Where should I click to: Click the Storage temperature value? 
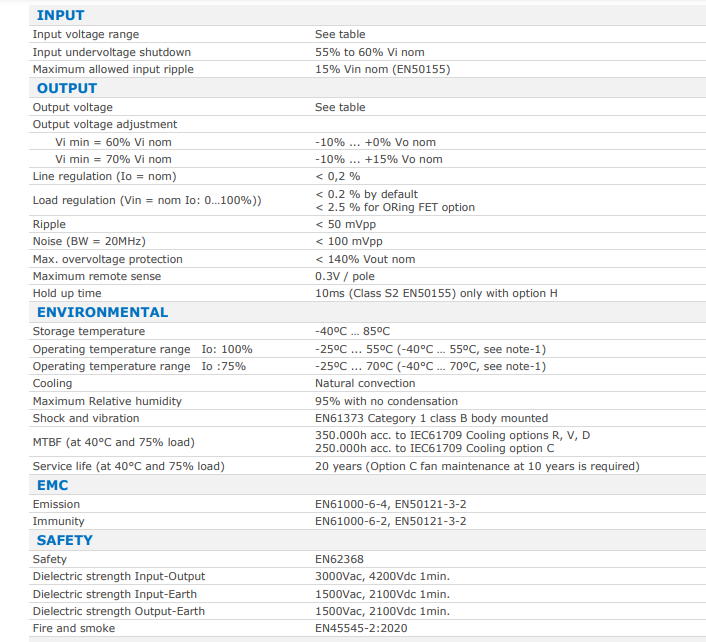click(352, 331)
